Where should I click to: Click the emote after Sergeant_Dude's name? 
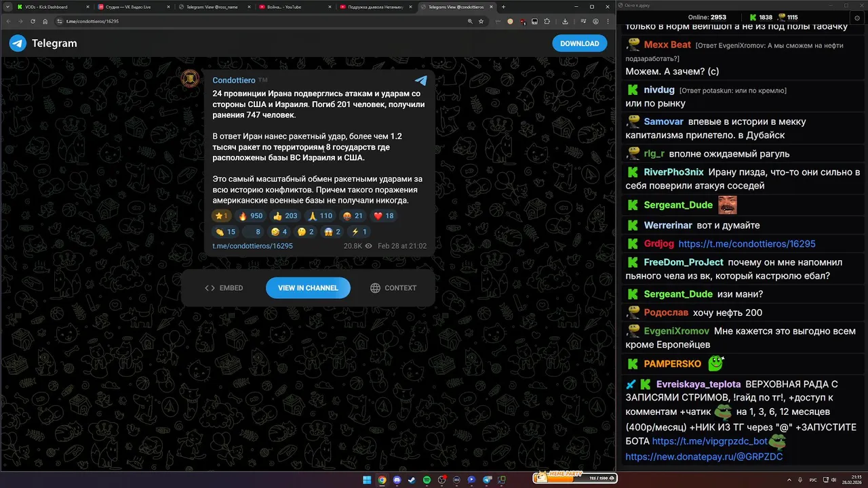point(727,205)
